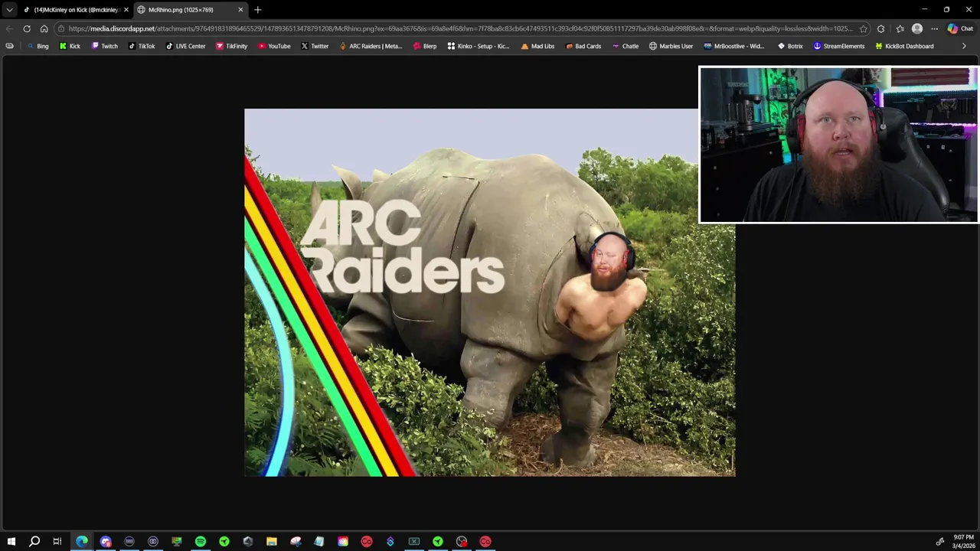Open the Windows Start menu

coord(11,541)
